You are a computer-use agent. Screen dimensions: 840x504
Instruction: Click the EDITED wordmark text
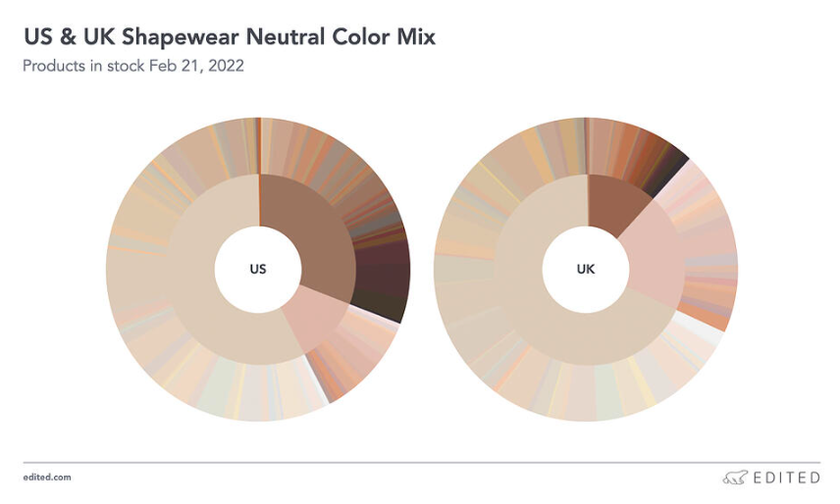786,478
